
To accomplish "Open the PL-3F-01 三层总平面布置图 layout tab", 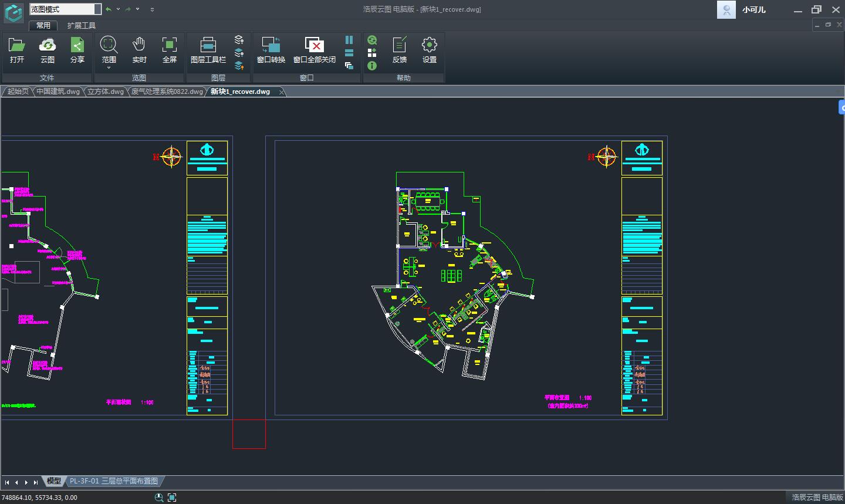I will (113, 481).
